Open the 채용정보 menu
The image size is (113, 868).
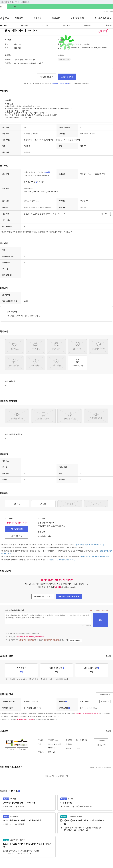click(19, 18)
